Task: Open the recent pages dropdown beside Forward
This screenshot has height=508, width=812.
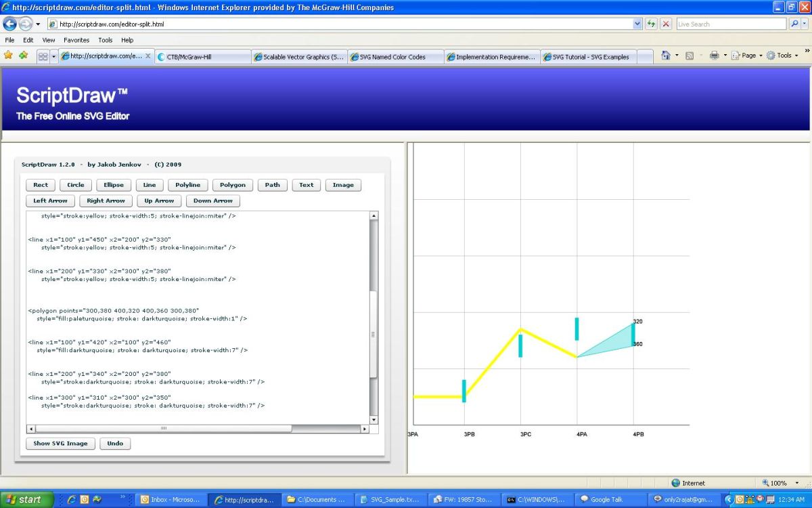Action: pos(38,24)
